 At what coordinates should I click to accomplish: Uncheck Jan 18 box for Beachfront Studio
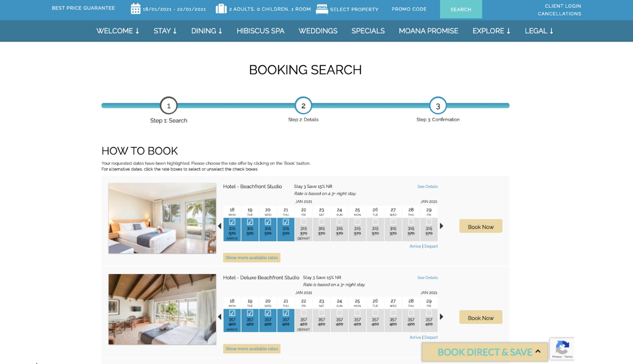pos(232,222)
